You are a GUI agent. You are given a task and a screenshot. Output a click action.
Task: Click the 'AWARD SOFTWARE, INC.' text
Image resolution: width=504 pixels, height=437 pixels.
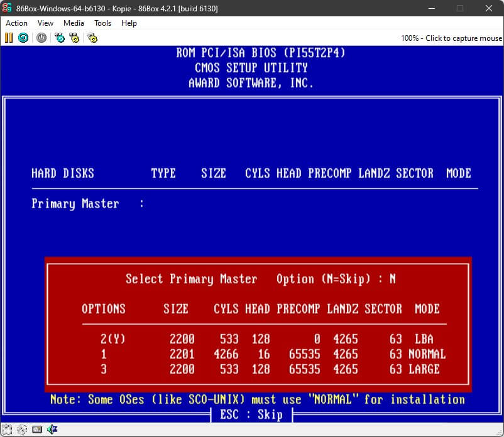(x=251, y=83)
